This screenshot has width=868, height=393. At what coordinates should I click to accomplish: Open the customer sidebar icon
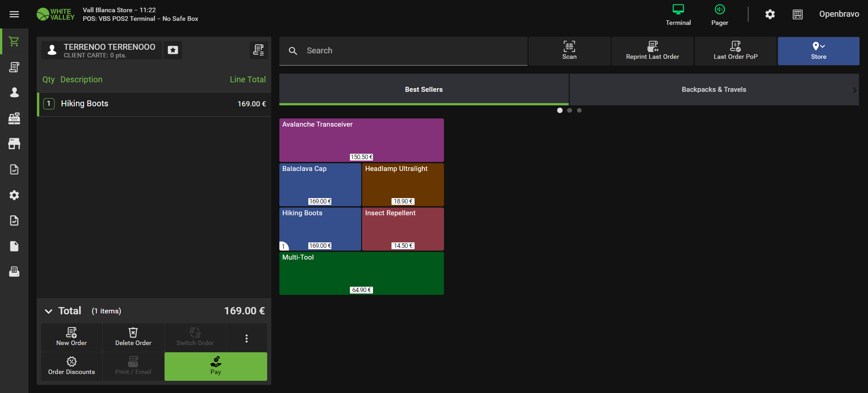click(x=14, y=93)
